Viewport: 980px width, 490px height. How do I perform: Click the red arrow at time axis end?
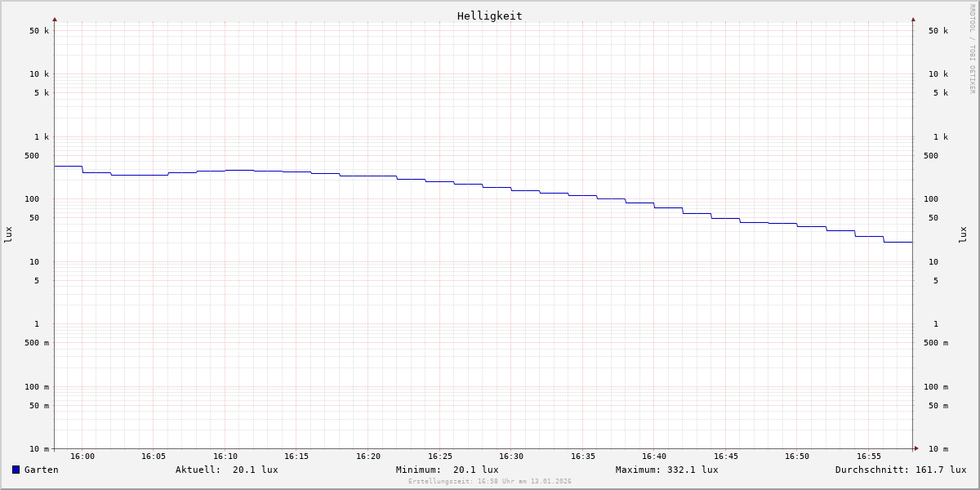pyautogui.click(x=916, y=448)
